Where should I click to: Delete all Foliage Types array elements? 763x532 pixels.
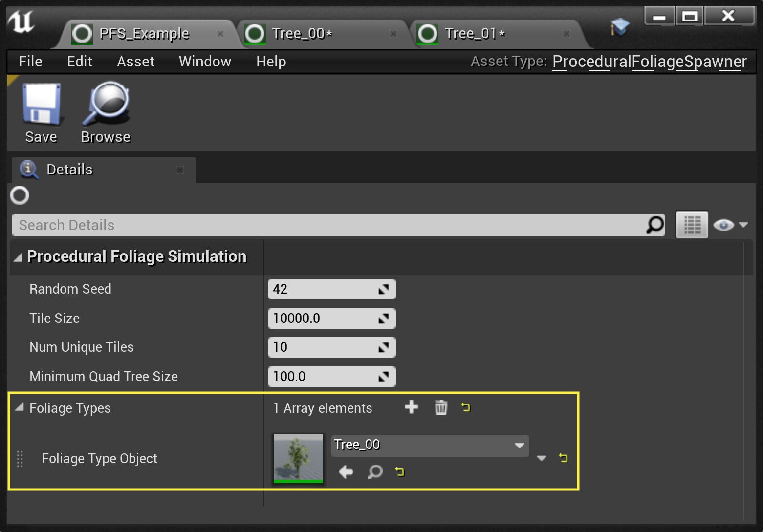click(441, 407)
